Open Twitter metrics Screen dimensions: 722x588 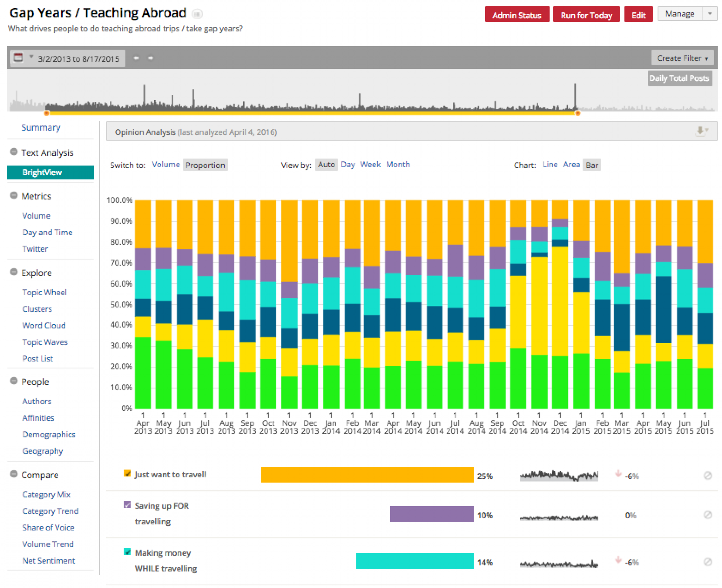pyautogui.click(x=35, y=249)
